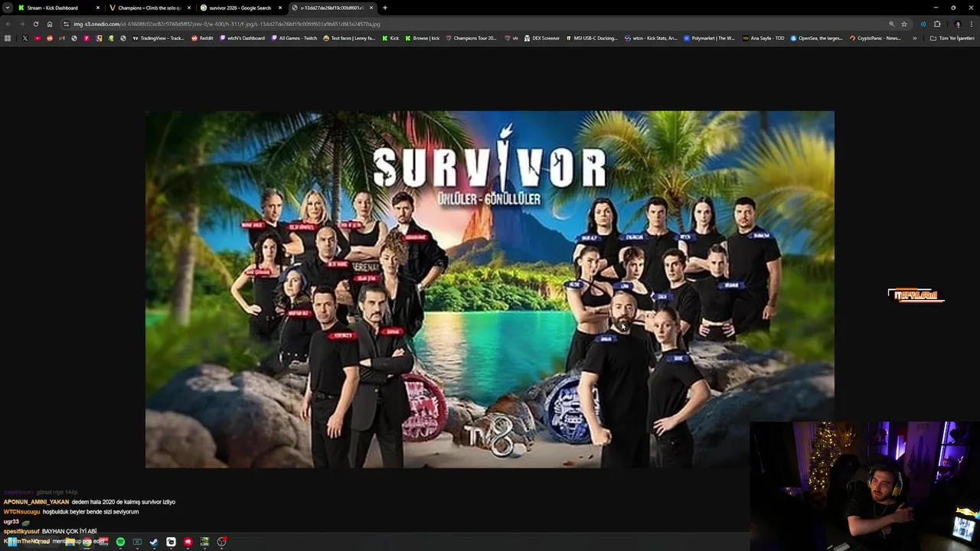Open the MSI USB-C Docking bookmark

pos(592,38)
